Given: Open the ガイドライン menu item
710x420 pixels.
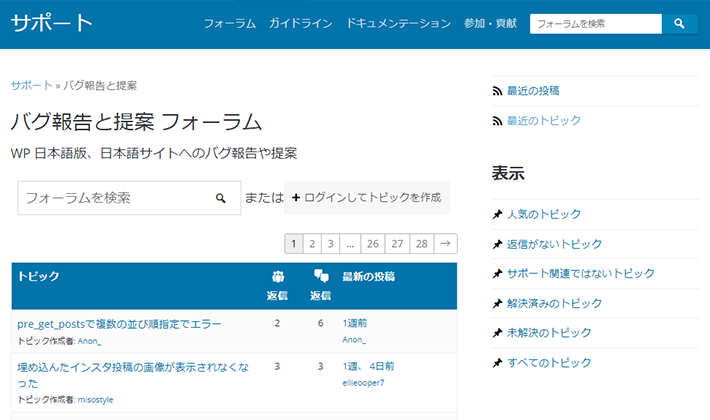Looking at the screenshot, I should tap(300, 23).
